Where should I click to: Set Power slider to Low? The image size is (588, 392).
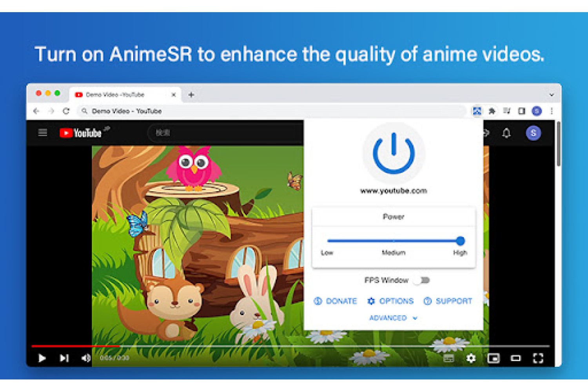point(328,241)
